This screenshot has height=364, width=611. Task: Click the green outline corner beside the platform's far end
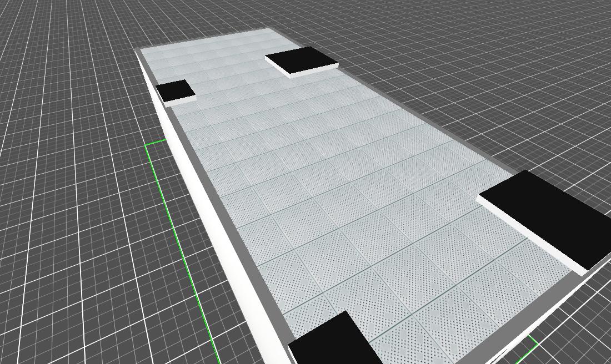148,145
